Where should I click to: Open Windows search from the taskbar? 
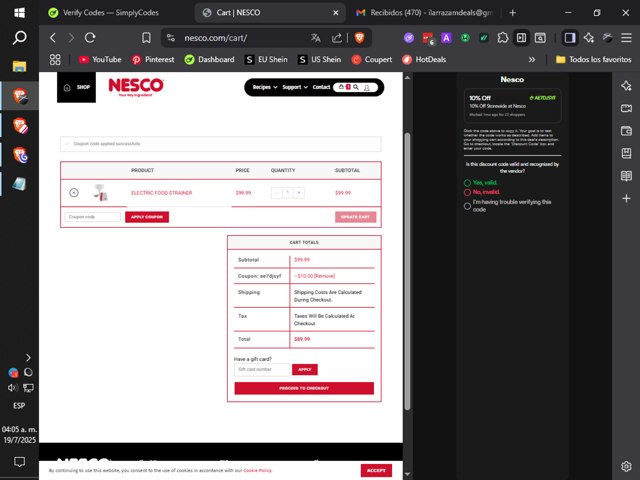click(19, 38)
